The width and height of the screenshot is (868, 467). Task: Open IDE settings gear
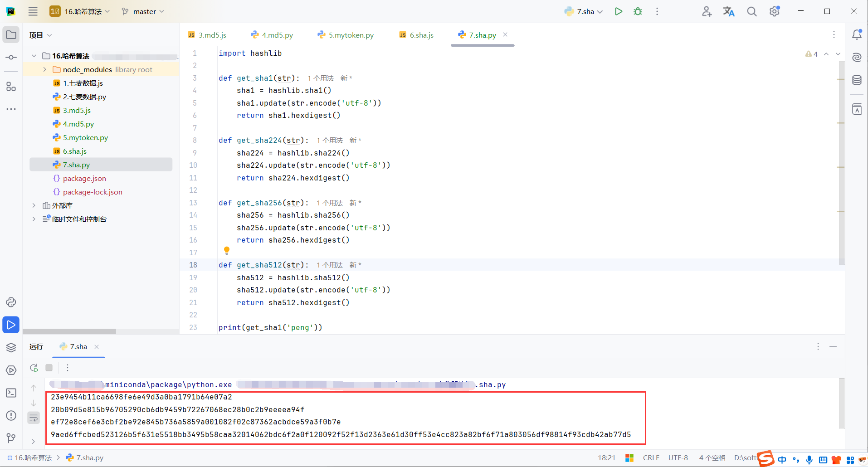[775, 11]
